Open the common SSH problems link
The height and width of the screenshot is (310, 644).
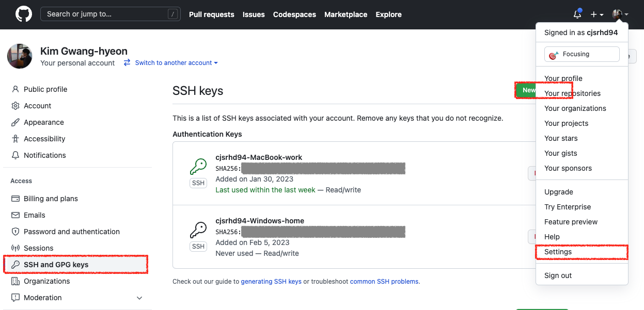click(x=384, y=282)
